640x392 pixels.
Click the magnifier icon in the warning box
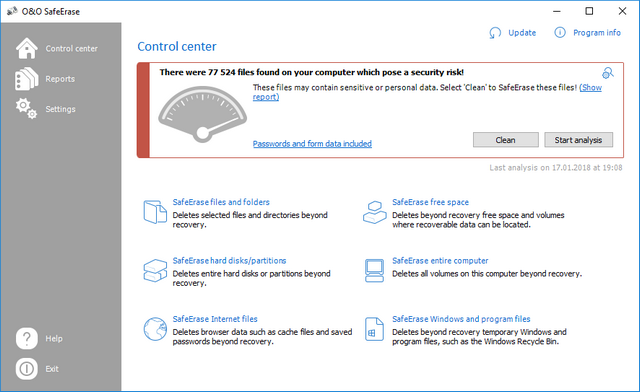coord(608,73)
